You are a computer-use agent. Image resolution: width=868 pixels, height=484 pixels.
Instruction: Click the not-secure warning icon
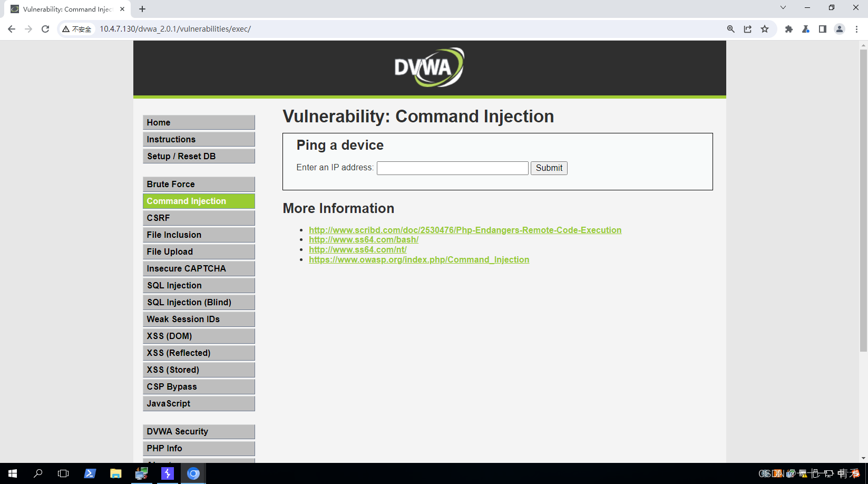[66, 29]
